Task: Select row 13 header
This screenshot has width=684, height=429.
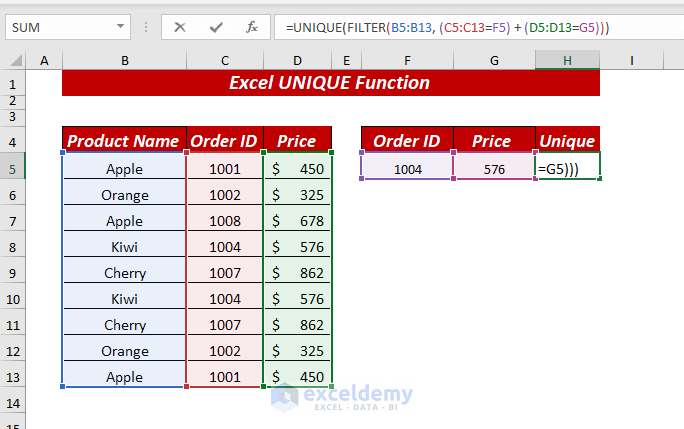Action: [x=13, y=374]
